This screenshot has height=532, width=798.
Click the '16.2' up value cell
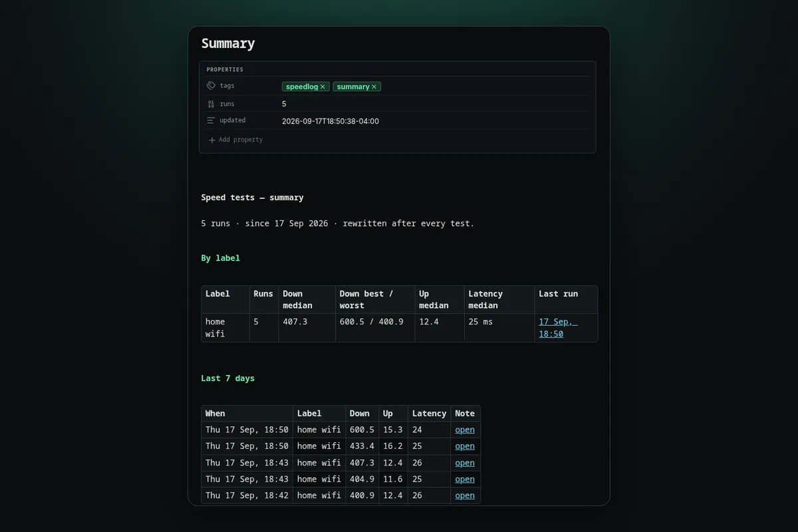(x=393, y=446)
